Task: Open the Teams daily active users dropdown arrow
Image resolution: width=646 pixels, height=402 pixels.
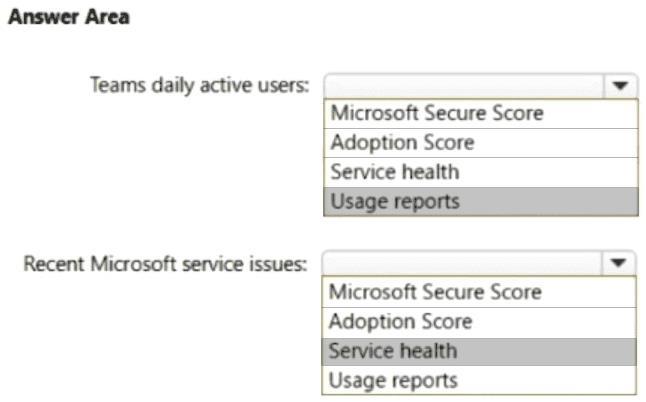Action: click(620, 86)
